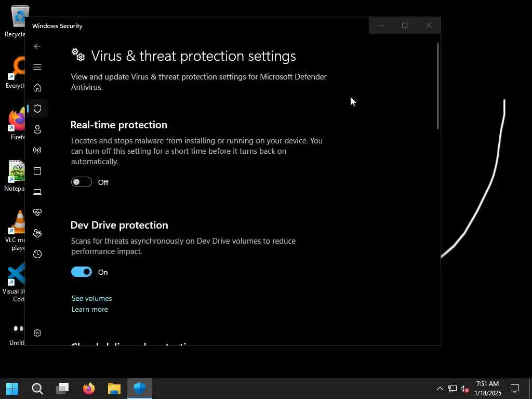Minimize the Windows Security window
The width and height of the screenshot is (532, 399).
click(381, 25)
